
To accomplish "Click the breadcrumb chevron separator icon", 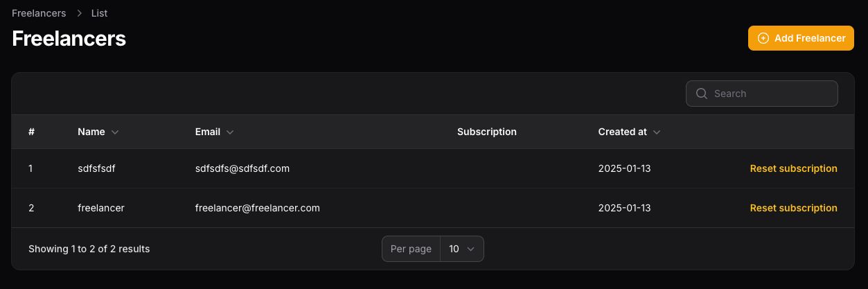I will point(80,13).
